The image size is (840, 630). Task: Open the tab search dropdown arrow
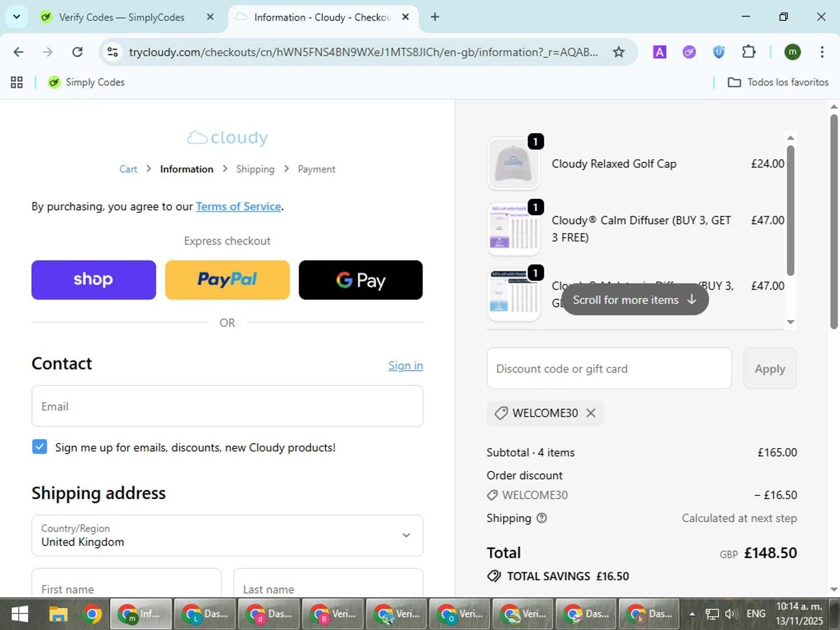click(x=17, y=17)
